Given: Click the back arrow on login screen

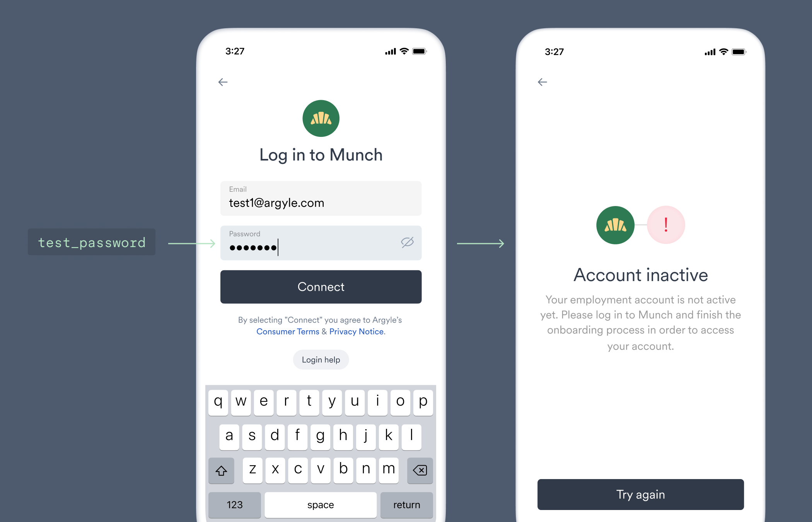Looking at the screenshot, I should [x=222, y=82].
